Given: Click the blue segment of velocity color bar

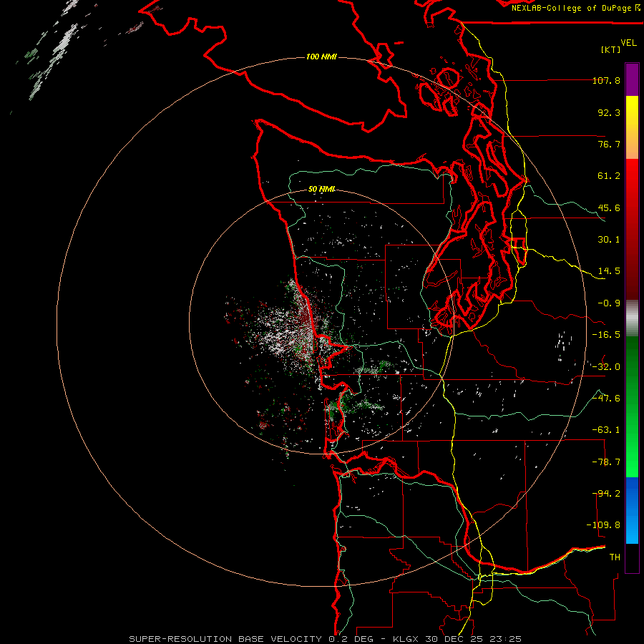Looking at the screenshot, I should (632, 510).
